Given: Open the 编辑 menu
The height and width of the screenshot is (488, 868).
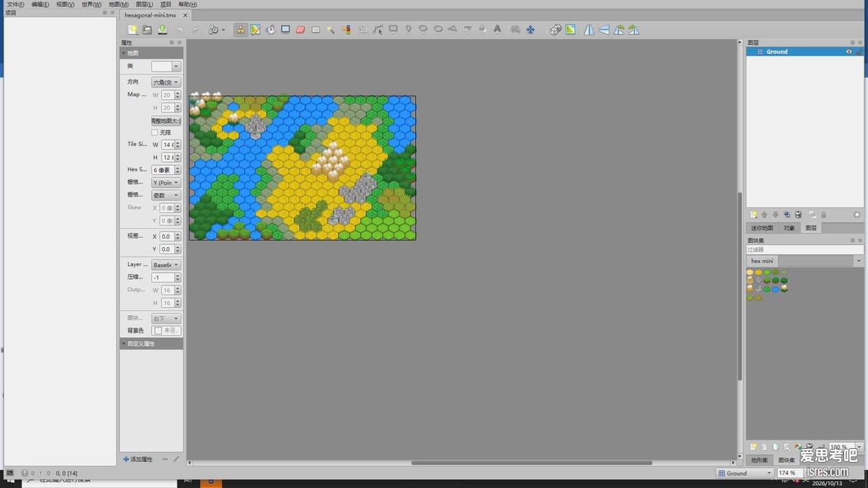Looking at the screenshot, I should tap(40, 4).
